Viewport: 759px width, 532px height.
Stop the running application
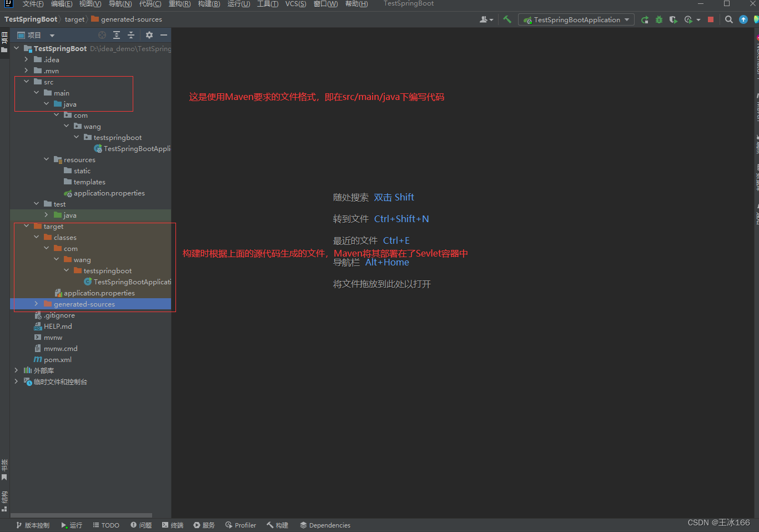pos(711,19)
